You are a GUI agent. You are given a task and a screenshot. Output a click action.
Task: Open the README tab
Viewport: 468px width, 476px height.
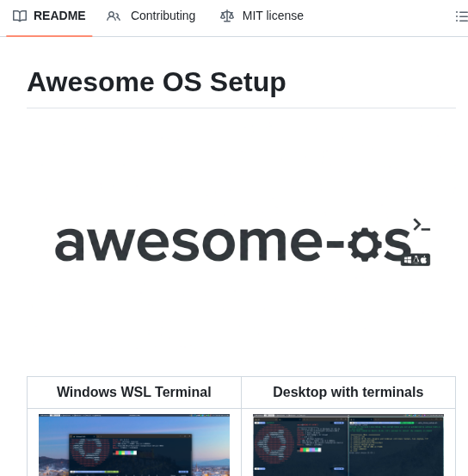pyautogui.click(x=49, y=15)
